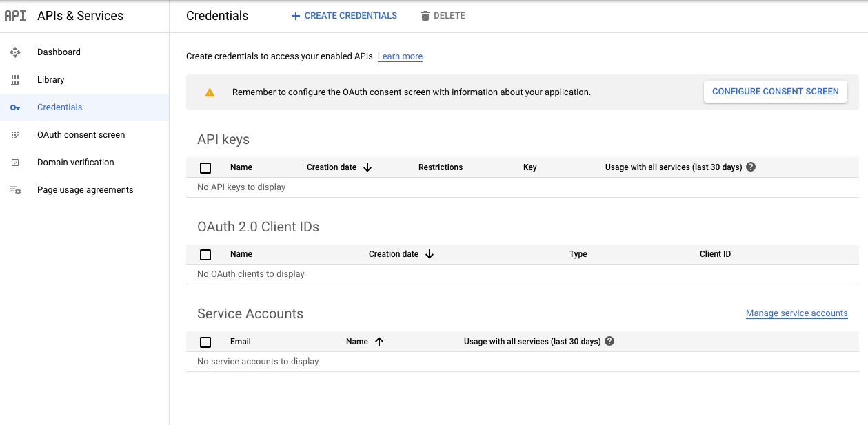
Task: Click Create Credentials button
Action: tap(344, 16)
